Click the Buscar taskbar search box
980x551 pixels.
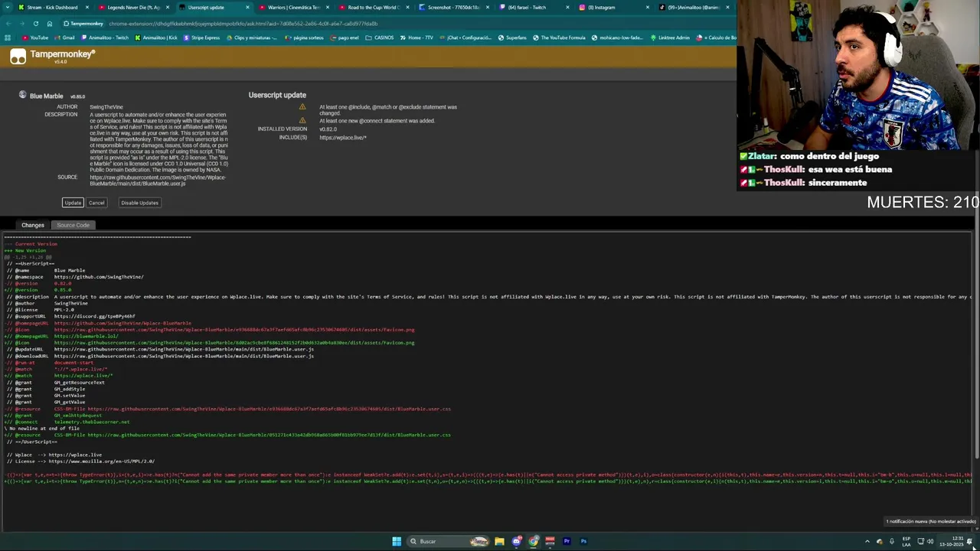pyautogui.click(x=448, y=541)
